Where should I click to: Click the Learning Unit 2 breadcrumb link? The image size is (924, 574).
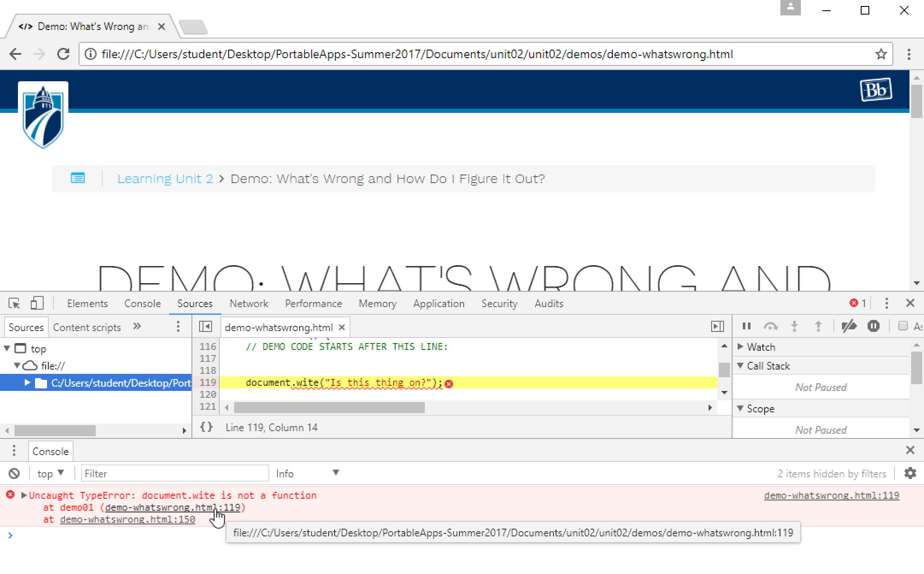click(165, 178)
